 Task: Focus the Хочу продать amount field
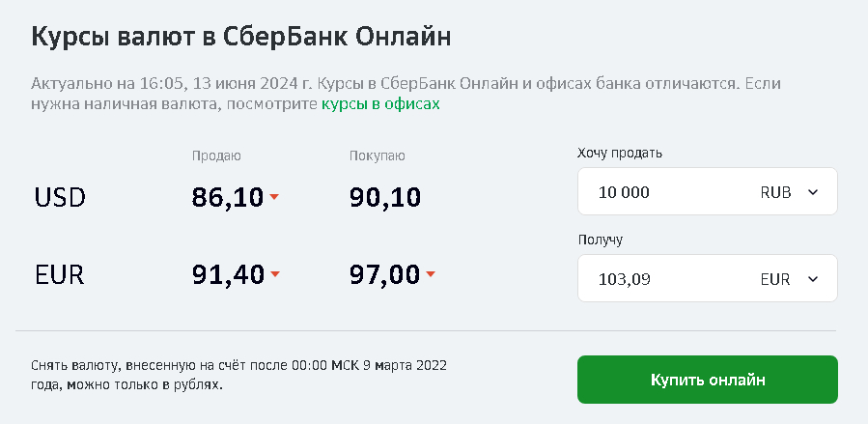(666, 192)
